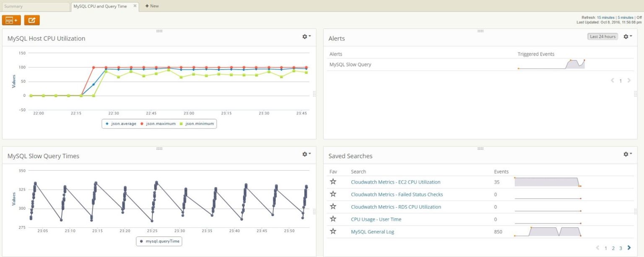
Task: Click the add widget icon
Action: (x=11, y=20)
